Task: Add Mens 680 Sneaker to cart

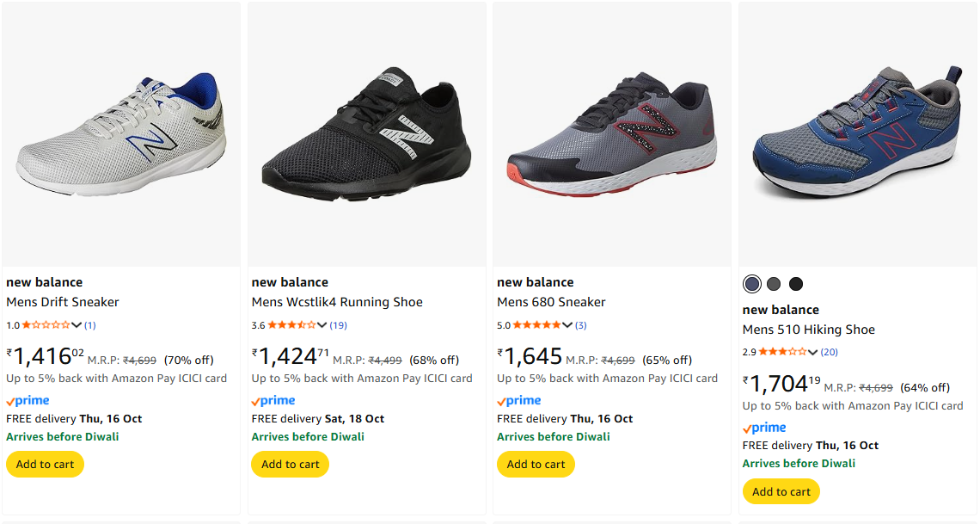Action: tap(536, 465)
